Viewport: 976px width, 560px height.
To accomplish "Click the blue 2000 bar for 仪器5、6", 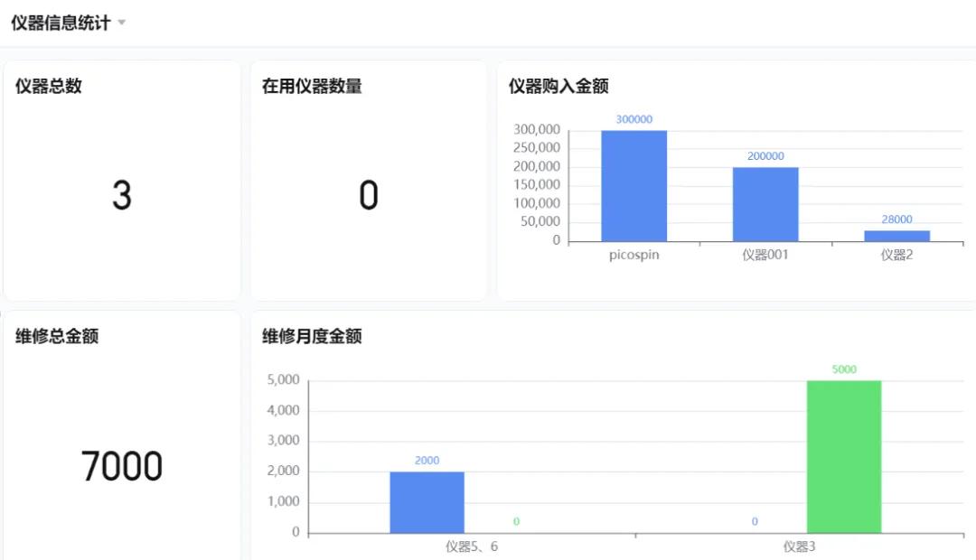I will point(427,503).
